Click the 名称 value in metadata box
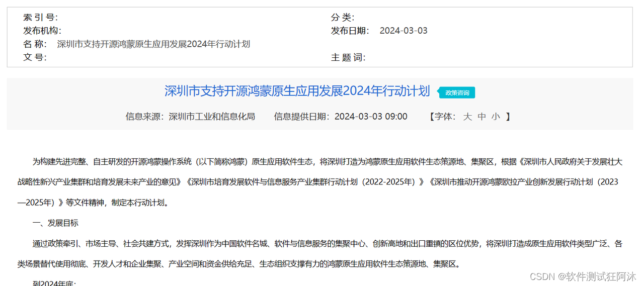The image size is (644, 286). tap(153, 44)
